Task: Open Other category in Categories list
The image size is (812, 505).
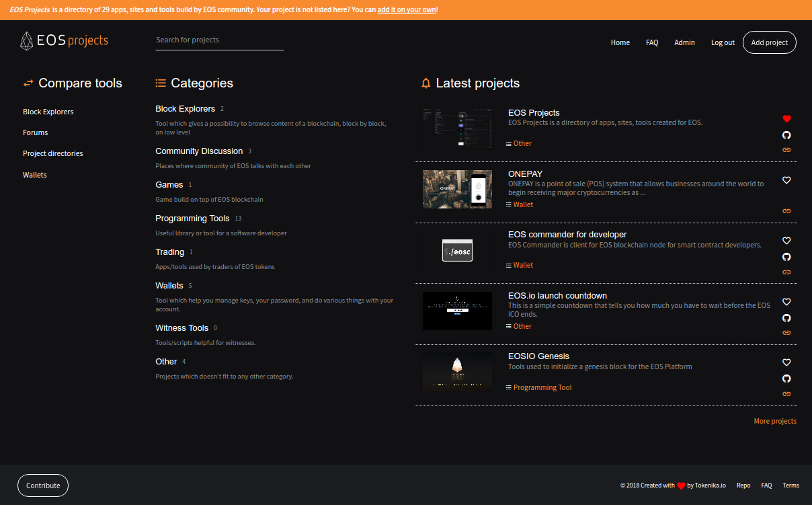Action: pos(166,362)
